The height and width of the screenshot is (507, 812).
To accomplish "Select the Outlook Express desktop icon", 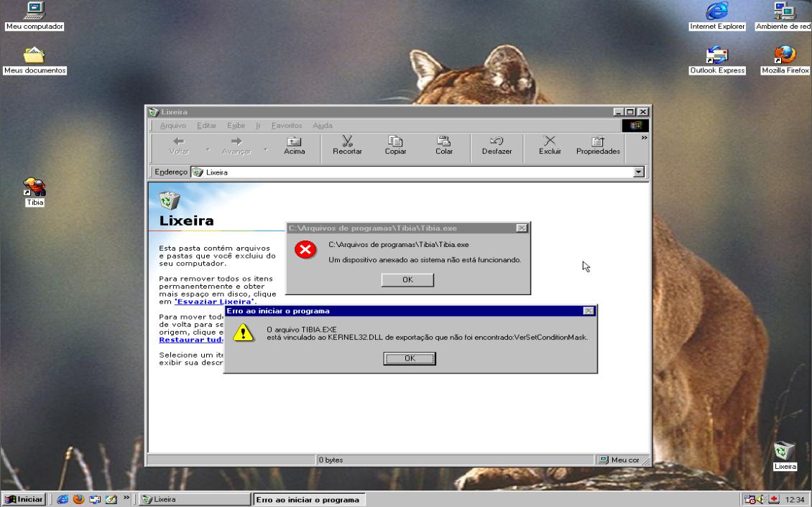I will tap(717, 56).
